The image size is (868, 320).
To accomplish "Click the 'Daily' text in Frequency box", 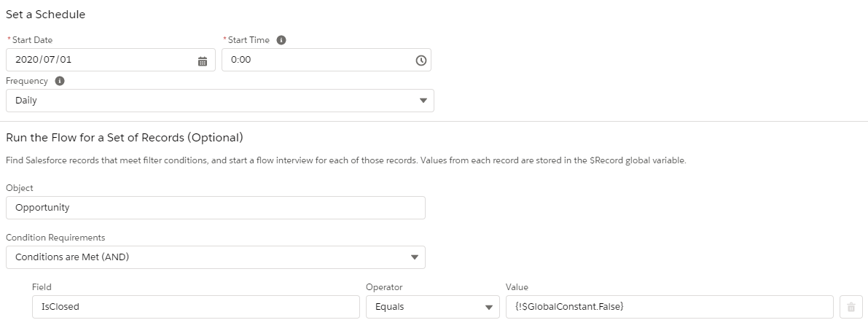I will [26, 101].
